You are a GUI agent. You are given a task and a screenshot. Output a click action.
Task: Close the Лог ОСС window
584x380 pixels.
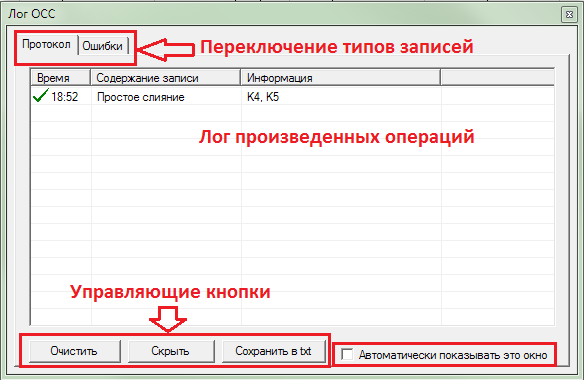point(569,15)
